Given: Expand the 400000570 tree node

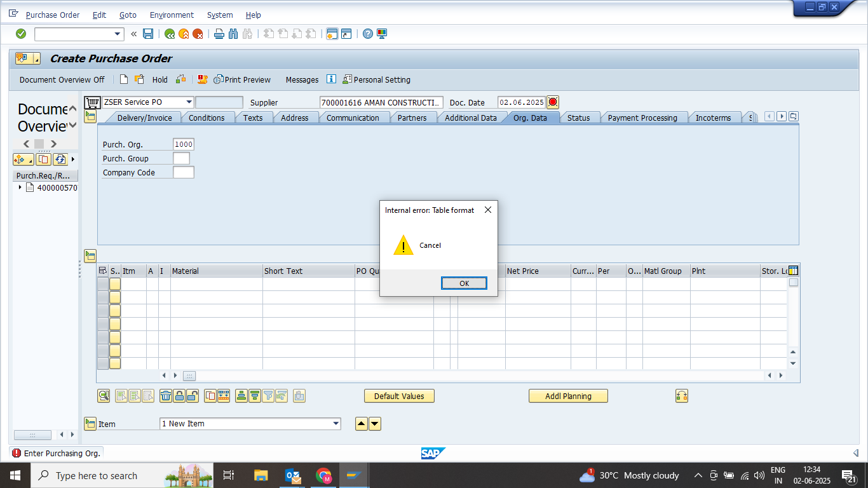Looking at the screenshot, I should (x=20, y=187).
